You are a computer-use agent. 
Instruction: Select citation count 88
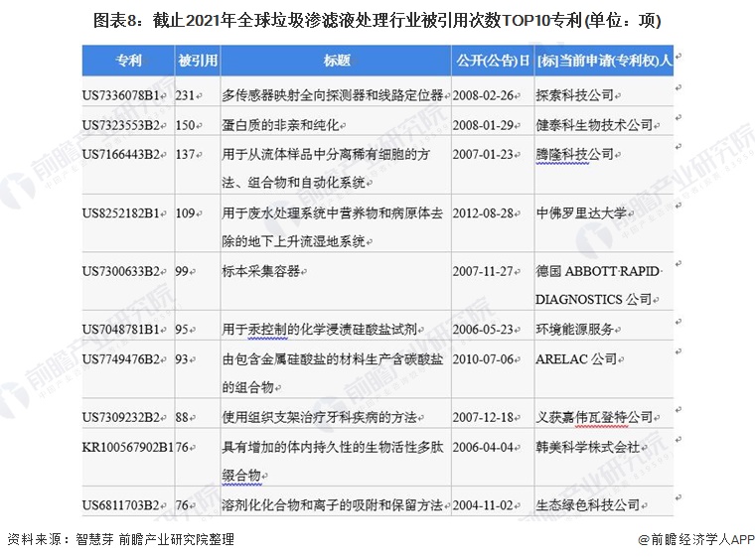(x=182, y=417)
